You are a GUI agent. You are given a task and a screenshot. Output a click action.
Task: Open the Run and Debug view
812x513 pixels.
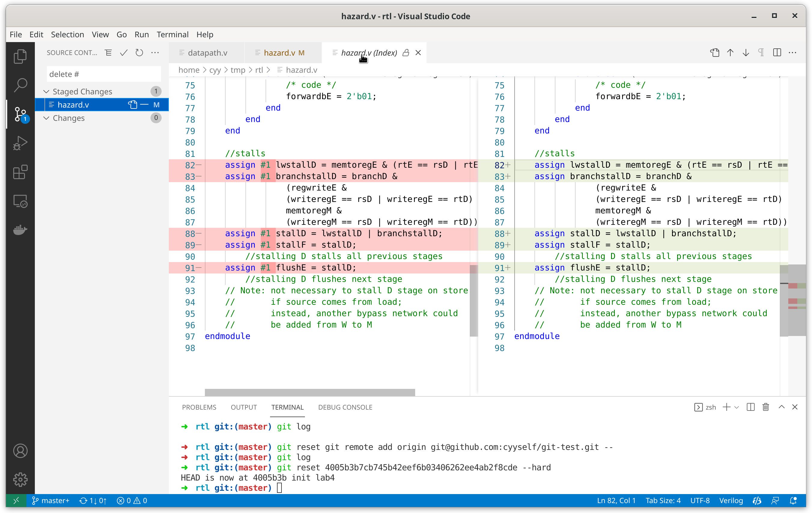pos(20,143)
